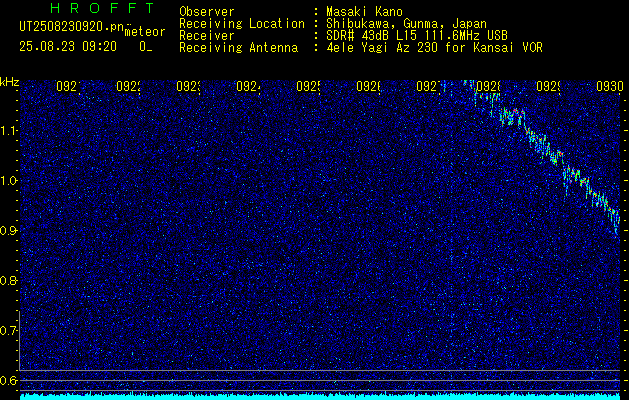Click the 0925 time marker
The width and height of the screenshot is (629, 400).
click(x=308, y=86)
